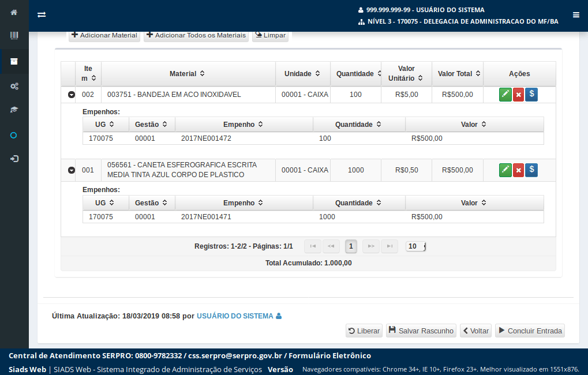588x375 pixels.
Task: Open the gears settings sidebar icon
Action: (14, 87)
